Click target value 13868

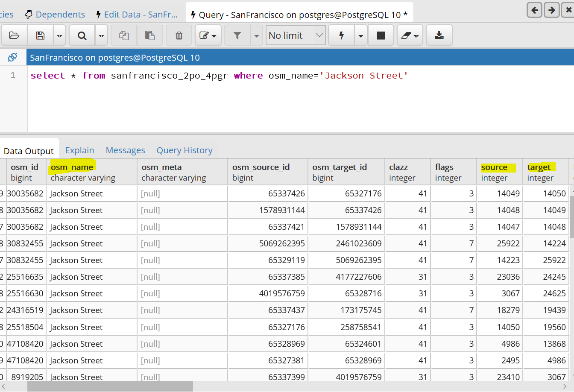click(545, 344)
